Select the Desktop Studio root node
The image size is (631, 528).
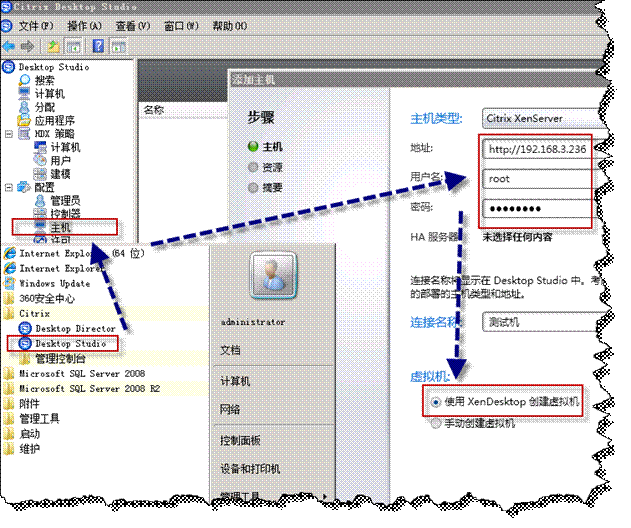click(x=54, y=67)
